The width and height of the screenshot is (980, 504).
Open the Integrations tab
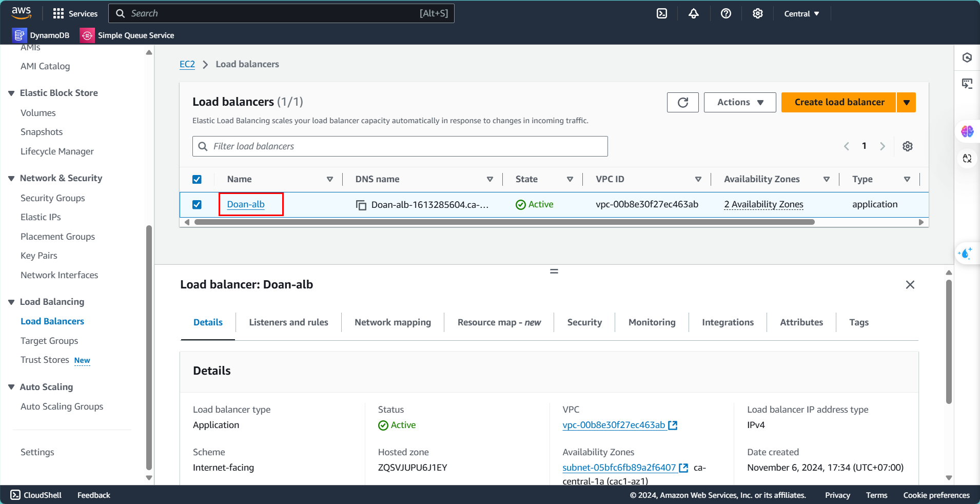click(x=728, y=322)
